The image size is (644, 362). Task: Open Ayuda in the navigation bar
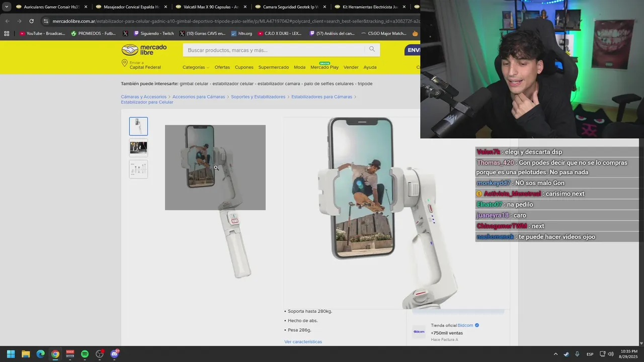(370, 67)
